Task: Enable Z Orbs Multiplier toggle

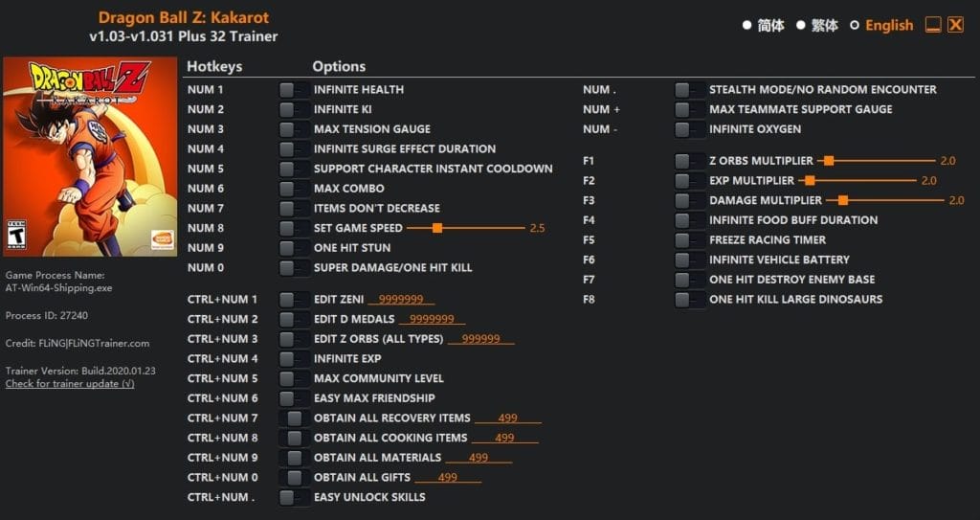Action: 689,161
